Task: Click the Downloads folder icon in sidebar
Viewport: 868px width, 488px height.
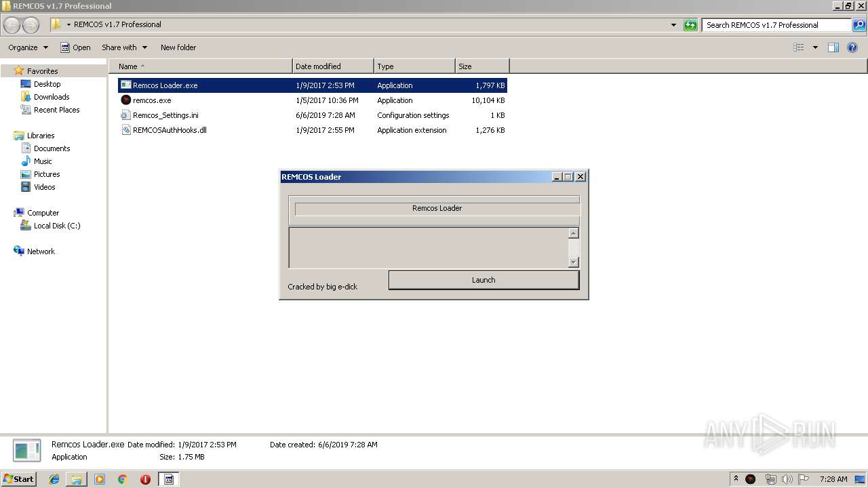Action: [26, 97]
